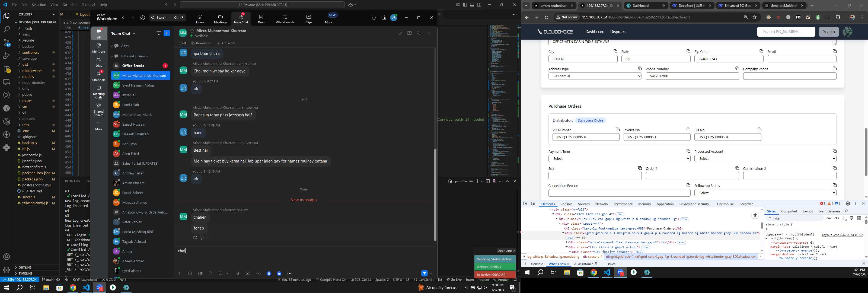Toggle the :hov element state panel
The width and height of the screenshot is (868, 293).
828,218
